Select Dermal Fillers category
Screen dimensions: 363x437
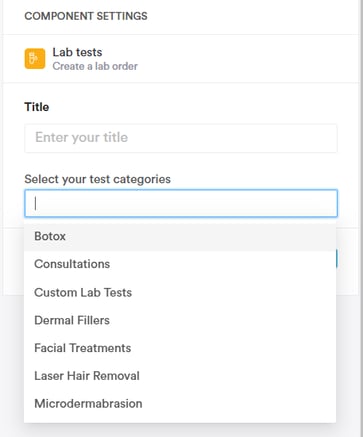click(180, 320)
